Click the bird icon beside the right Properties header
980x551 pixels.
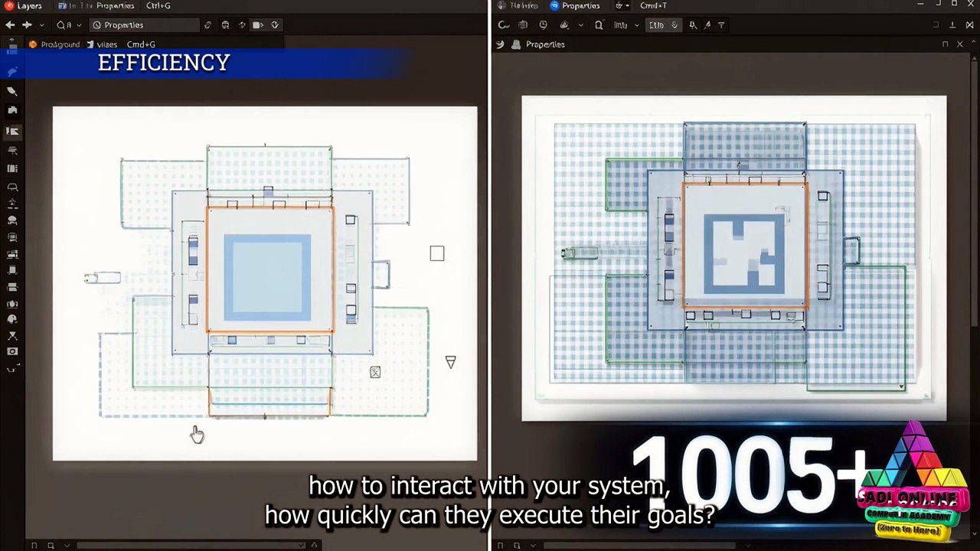[x=500, y=44]
